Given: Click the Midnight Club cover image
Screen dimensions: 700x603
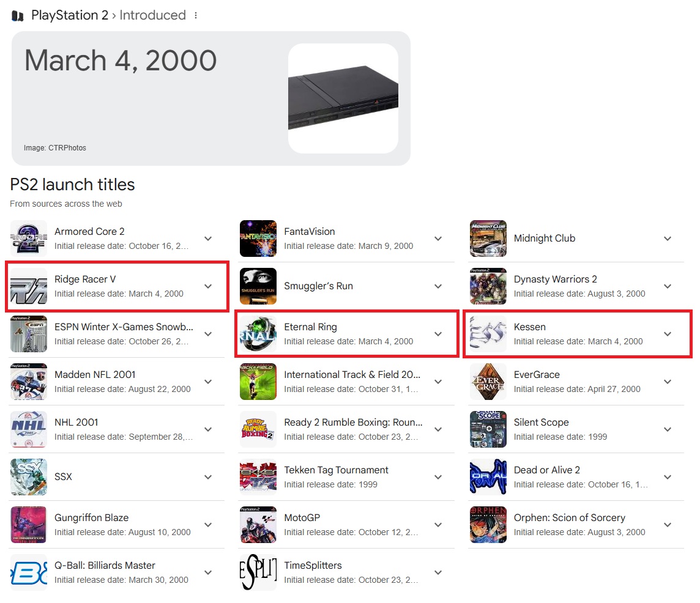Looking at the screenshot, I should tap(488, 239).
